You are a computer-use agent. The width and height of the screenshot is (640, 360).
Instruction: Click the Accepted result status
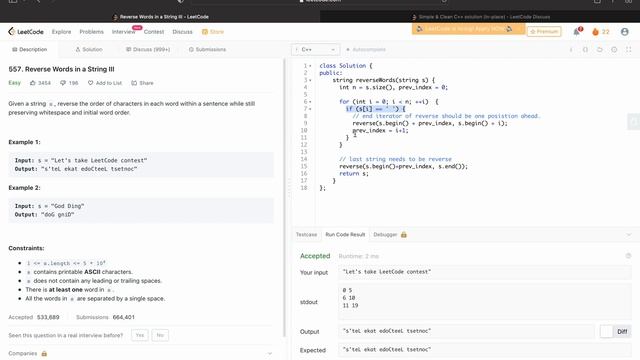click(x=315, y=256)
